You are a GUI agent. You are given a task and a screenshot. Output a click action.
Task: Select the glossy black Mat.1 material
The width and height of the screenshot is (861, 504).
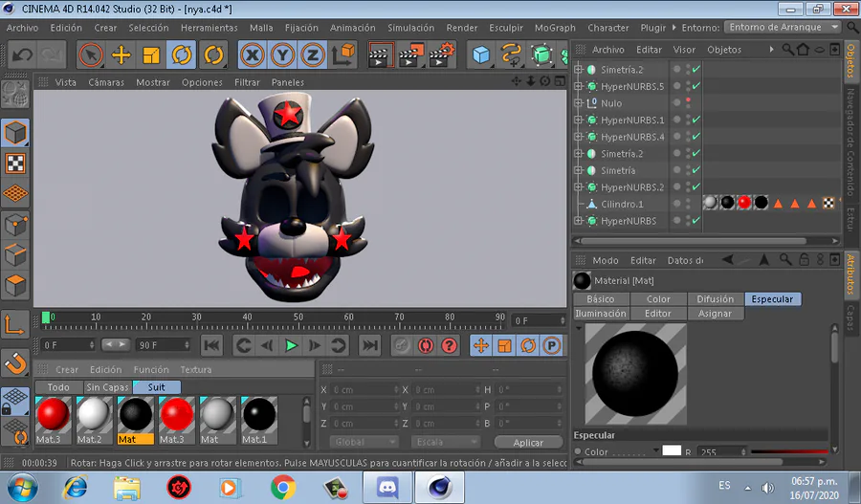[x=259, y=414]
